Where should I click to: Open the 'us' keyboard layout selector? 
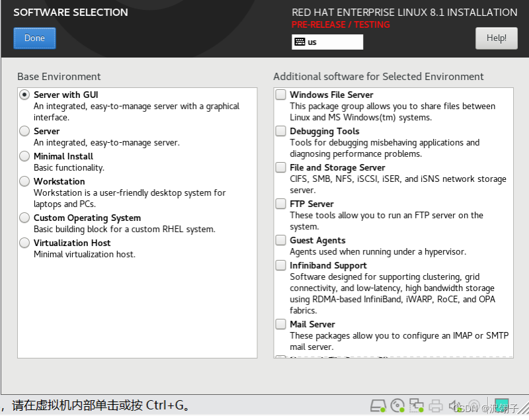tap(327, 42)
